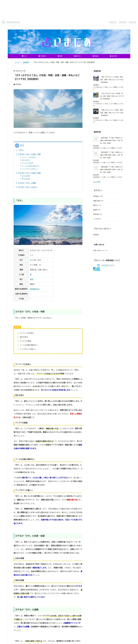Image resolution: width=138 pixels, height=644 pixels.
Task: Click chevron beside 男性の特徴 in contents
Action: (21, 179)
